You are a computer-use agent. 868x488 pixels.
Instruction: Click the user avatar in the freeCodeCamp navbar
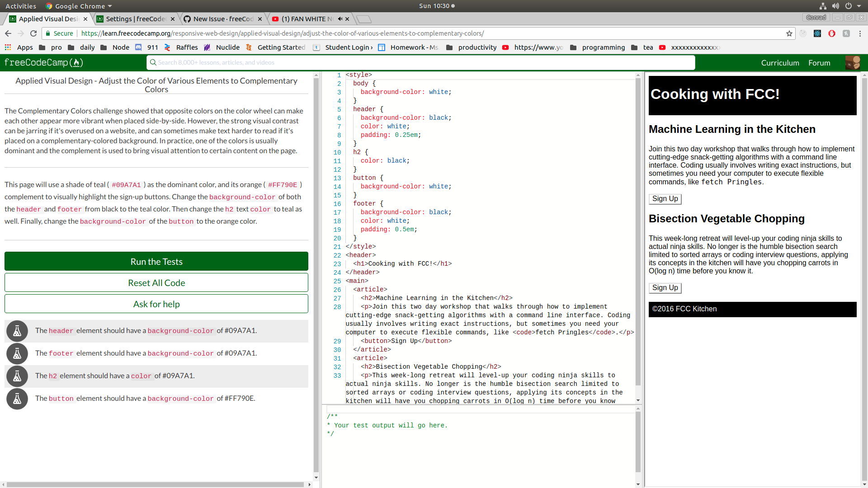(x=853, y=63)
